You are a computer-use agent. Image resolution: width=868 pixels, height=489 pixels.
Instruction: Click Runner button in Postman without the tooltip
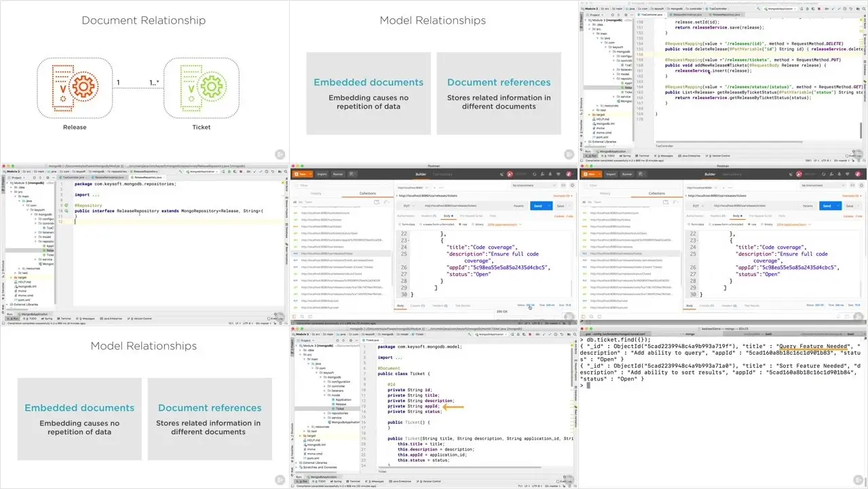(627, 174)
